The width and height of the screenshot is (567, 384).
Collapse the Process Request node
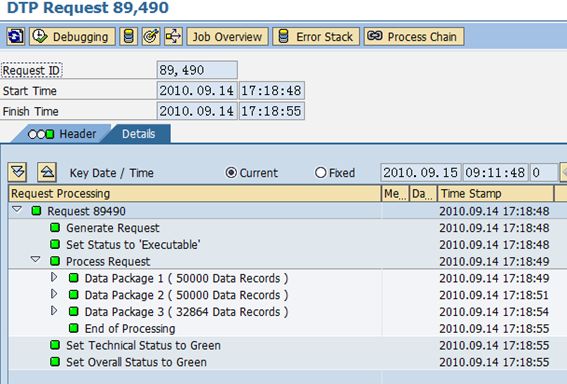[35, 260]
